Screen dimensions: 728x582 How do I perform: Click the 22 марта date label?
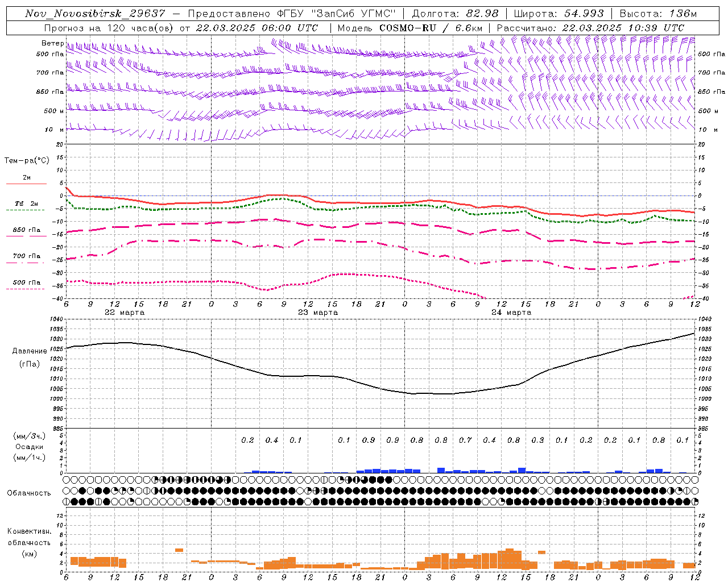point(125,313)
